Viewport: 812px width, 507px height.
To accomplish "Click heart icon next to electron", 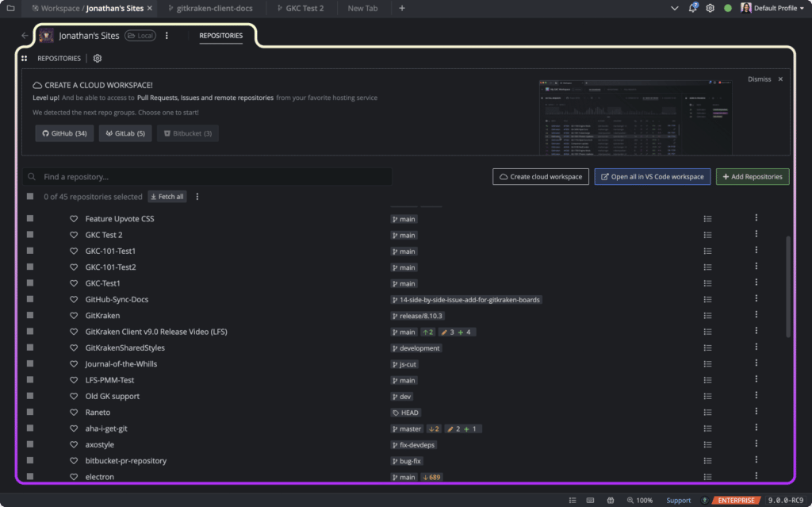I will click(x=74, y=477).
